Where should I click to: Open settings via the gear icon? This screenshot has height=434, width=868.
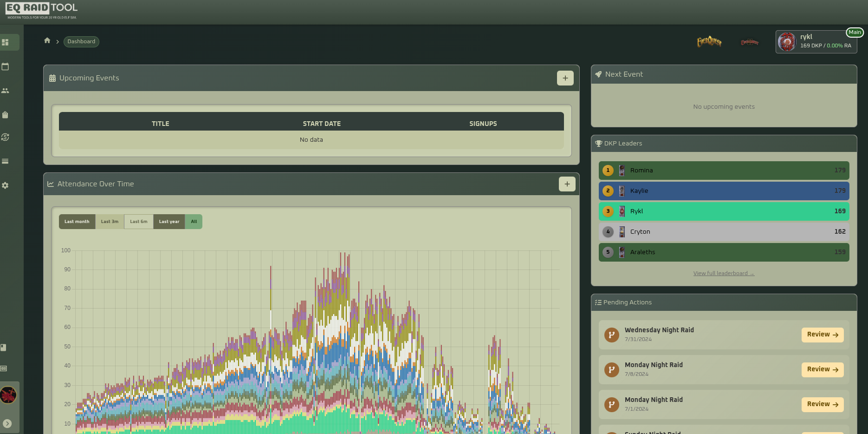tap(6, 185)
